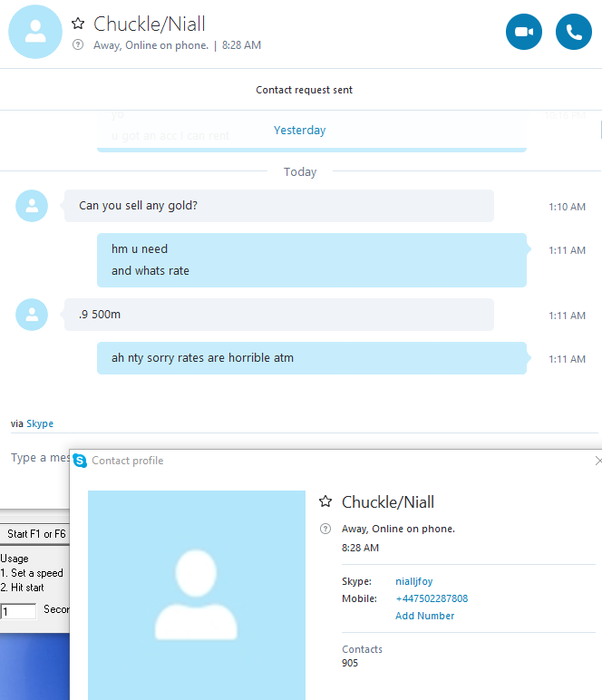
Task: Click sender avatar next to "Can you sell any gold?"
Action: pyautogui.click(x=32, y=206)
